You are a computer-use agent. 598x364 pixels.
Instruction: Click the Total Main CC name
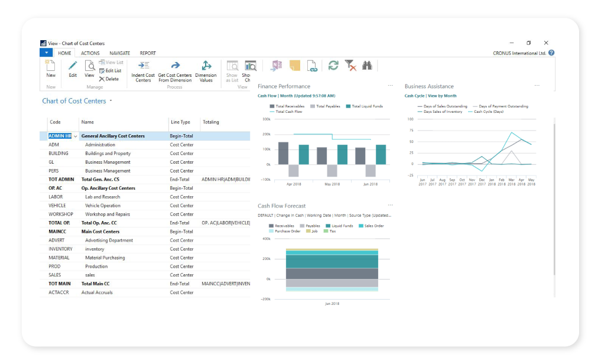(x=95, y=284)
